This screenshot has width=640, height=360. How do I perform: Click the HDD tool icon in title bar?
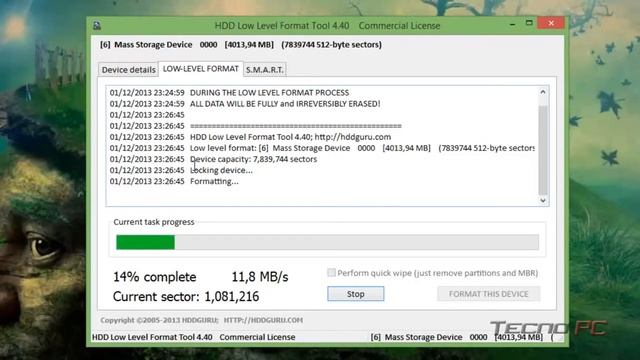click(x=97, y=26)
